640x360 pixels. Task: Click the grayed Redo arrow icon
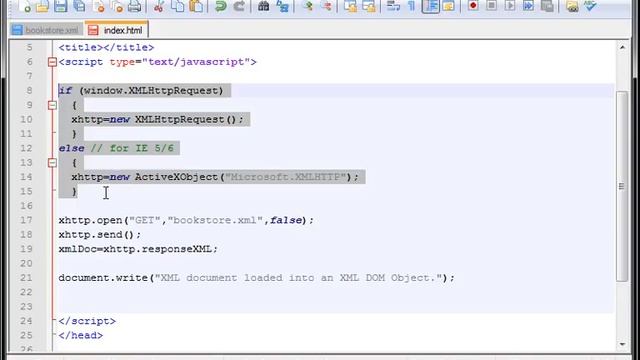pyautogui.click(x=239, y=6)
